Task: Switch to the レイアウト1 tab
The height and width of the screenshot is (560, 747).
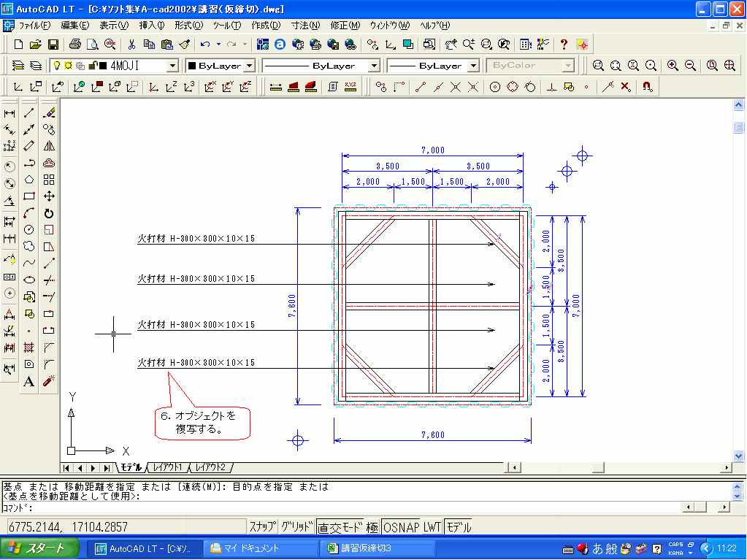Action: (168, 467)
